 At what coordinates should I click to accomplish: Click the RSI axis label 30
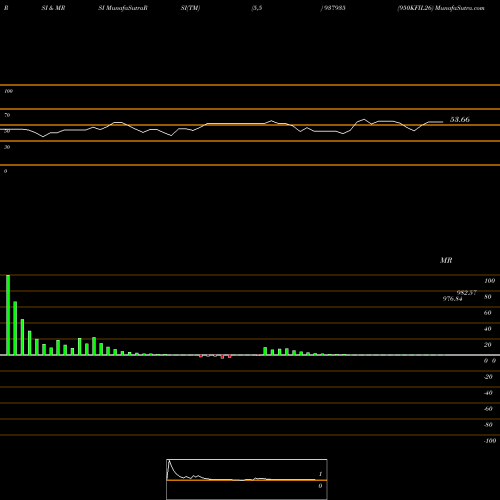coord(7,147)
